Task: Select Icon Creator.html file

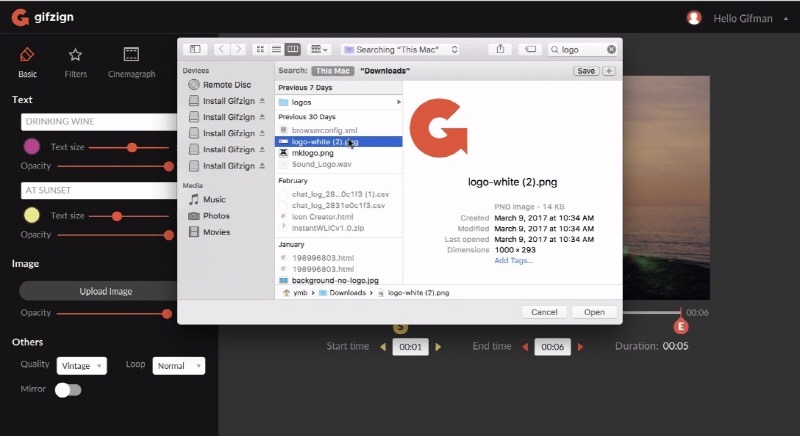Action: coord(339,216)
